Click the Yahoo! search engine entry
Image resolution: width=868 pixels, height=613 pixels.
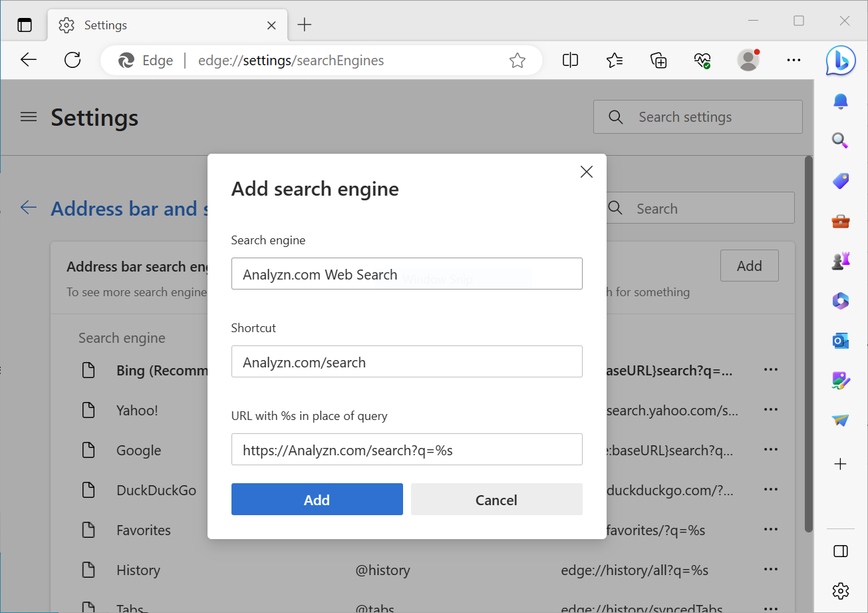pos(137,410)
